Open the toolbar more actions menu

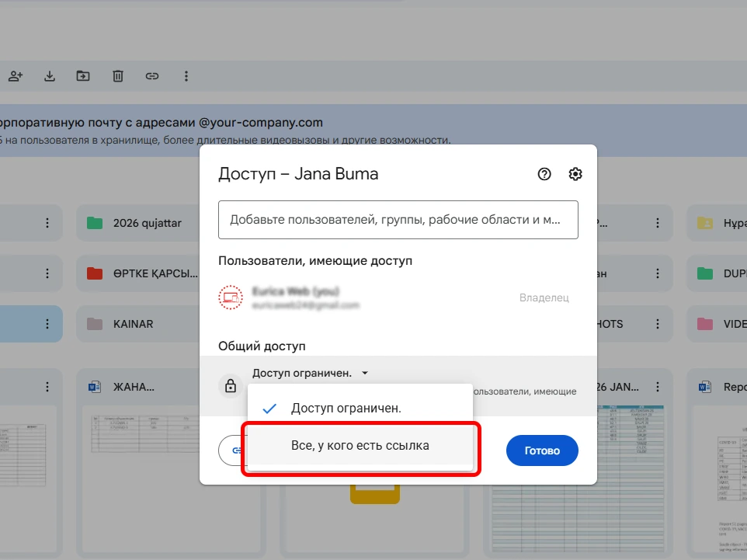click(186, 76)
